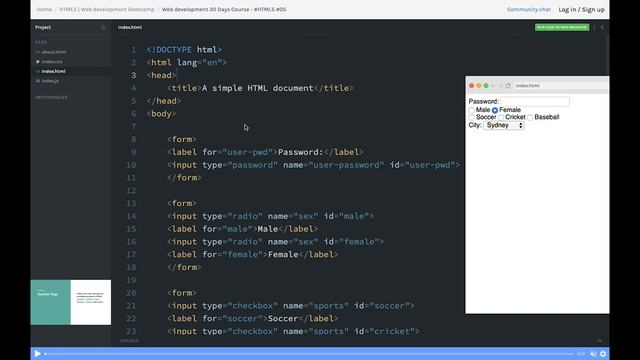Check the Baseball checkbox

click(530, 118)
